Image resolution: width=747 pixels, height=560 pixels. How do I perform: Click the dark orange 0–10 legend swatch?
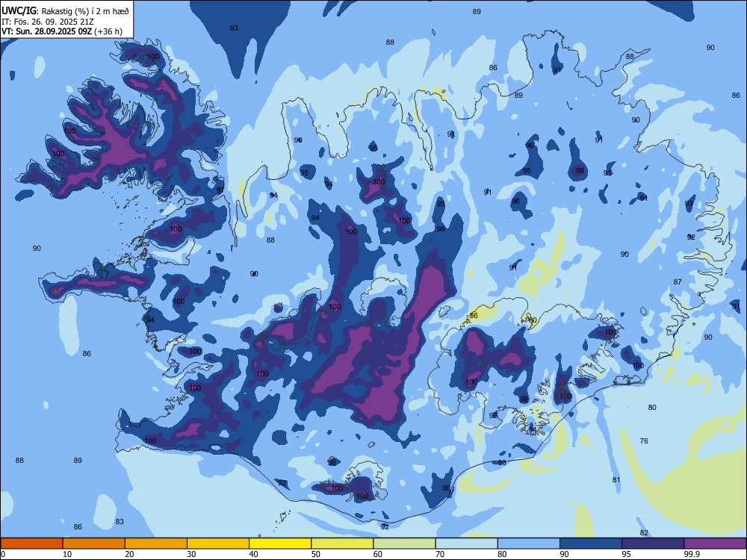(x=31, y=544)
